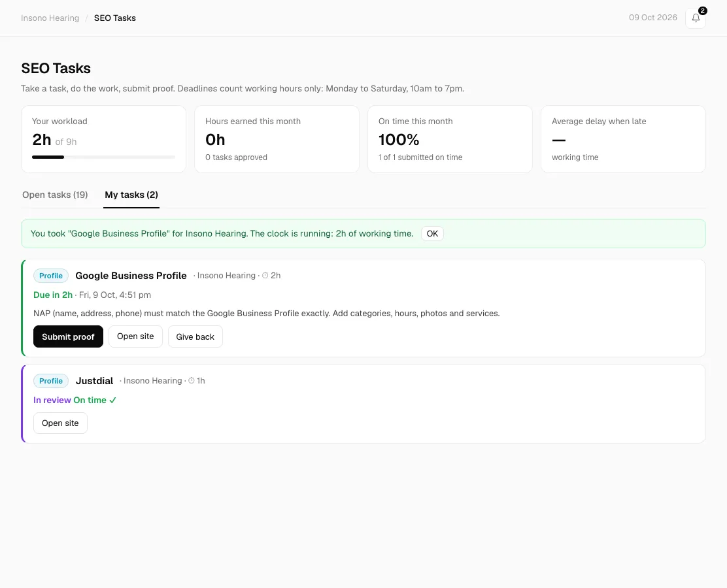Click '0 tasks approved' text

click(236, 157)
